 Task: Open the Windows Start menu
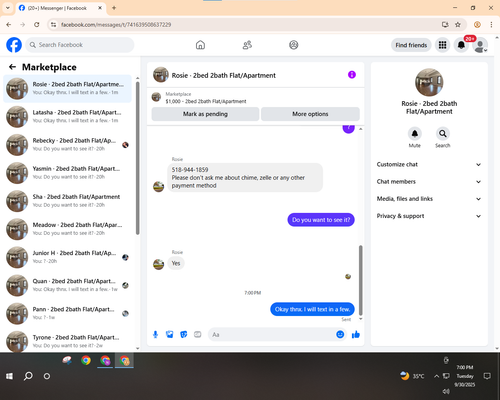[9, 376]
